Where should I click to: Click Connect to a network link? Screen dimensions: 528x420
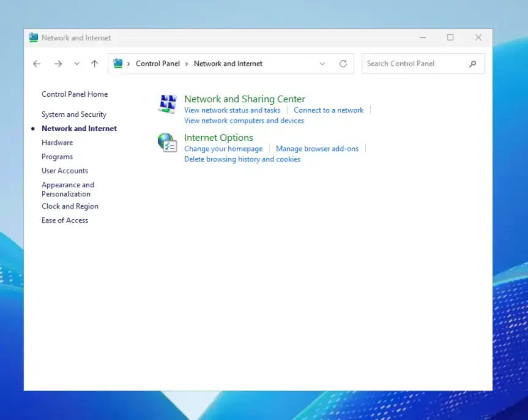[x=329, y=110]
